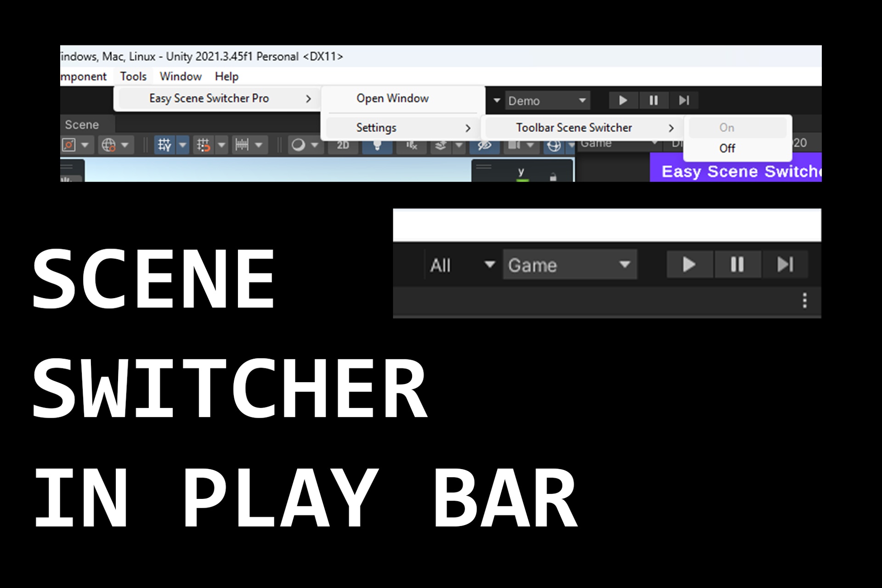Open the Window menu
The image size is (882, 588).
pyautogui.click(x=181, y=76)
